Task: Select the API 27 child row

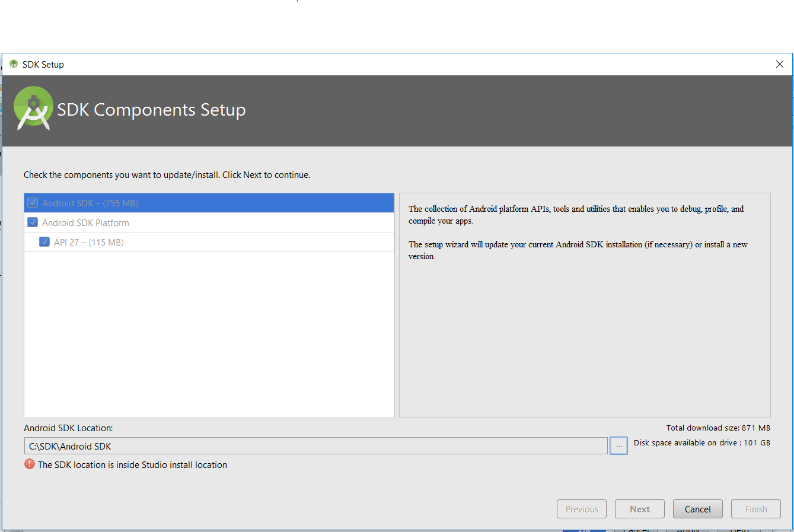Action: pos(209,242)
